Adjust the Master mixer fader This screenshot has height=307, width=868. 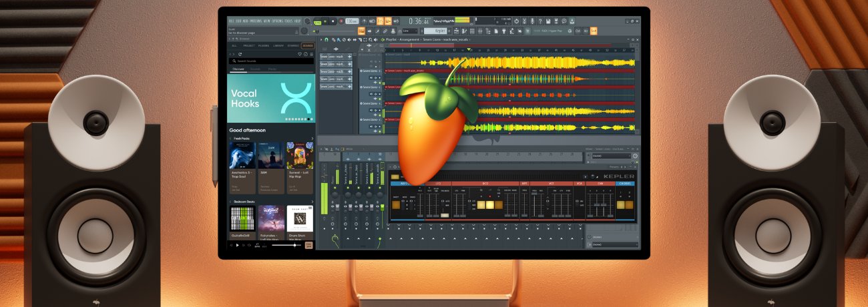pyautogui.click(x=337, y=208)
